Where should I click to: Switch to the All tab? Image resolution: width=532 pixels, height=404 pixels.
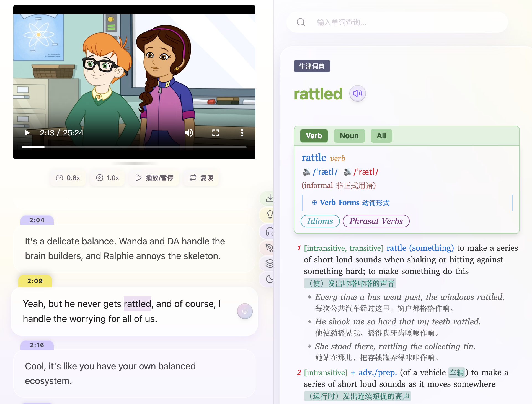pos(381,136)
